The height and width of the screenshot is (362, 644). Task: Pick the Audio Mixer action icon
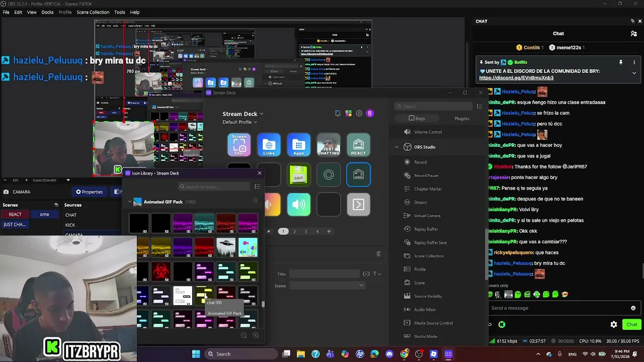click(408, 310)
